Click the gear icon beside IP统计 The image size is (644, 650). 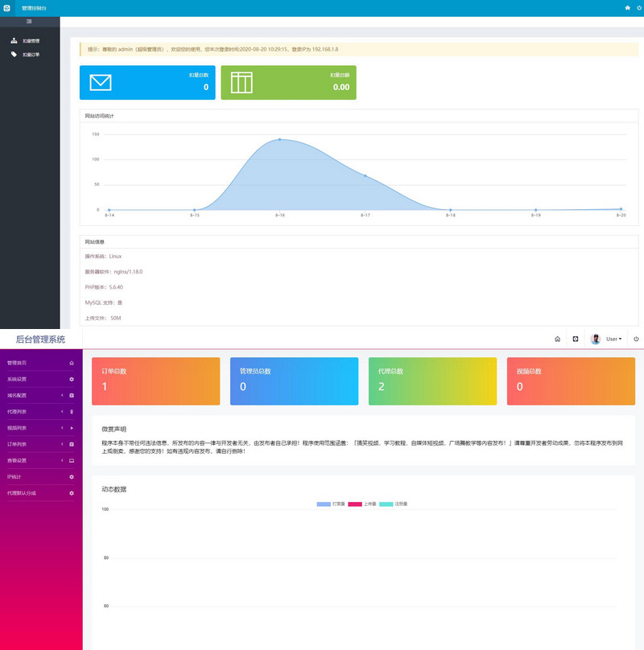(72, 477)
